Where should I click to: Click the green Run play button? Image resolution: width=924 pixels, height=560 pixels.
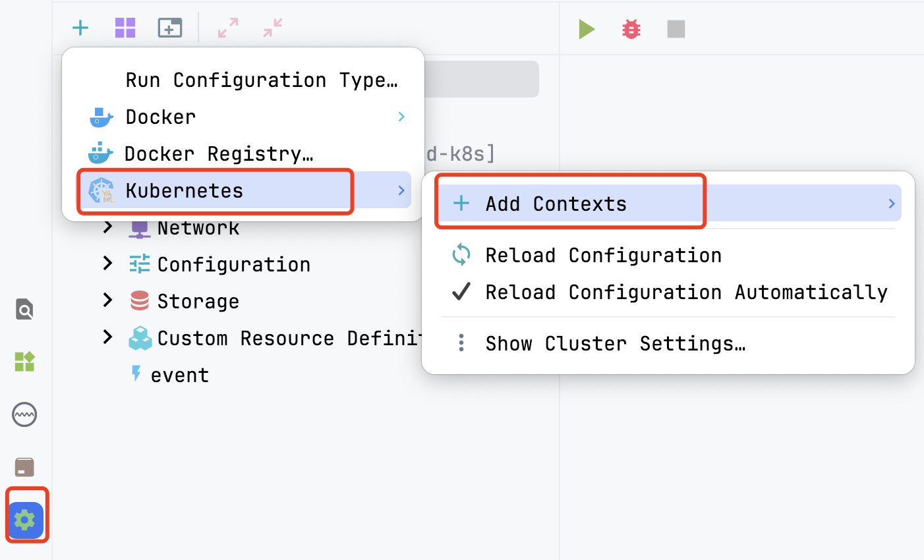tap(587, 29)
